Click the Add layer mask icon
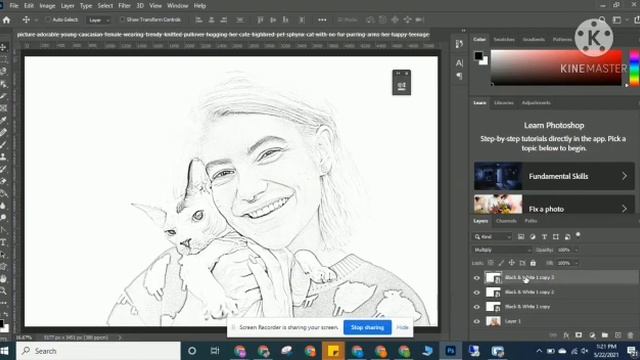The height and width of the screenshot is (360, 640). [579, 335]
